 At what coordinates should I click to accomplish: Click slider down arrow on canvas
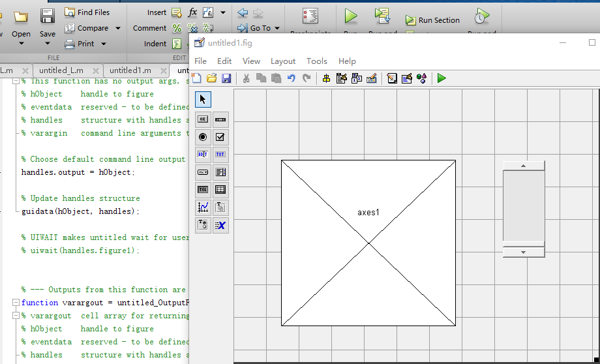point(524,252)
